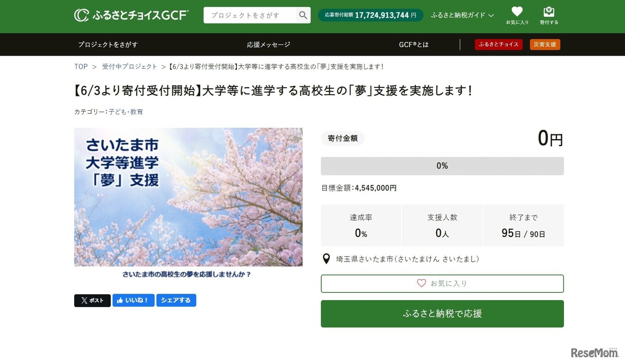Expand ふるさと納税ガイド dropdown

click(462, 15)
